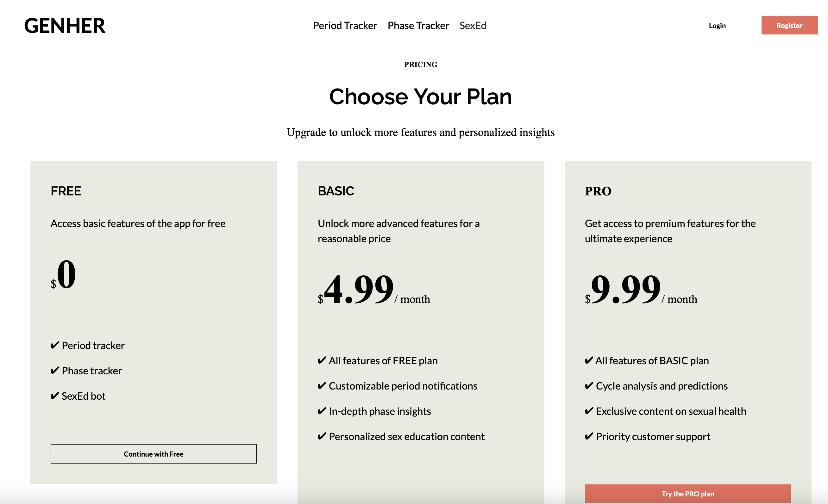
Task: Click Continue with Free button
Action: pos(154,454)
